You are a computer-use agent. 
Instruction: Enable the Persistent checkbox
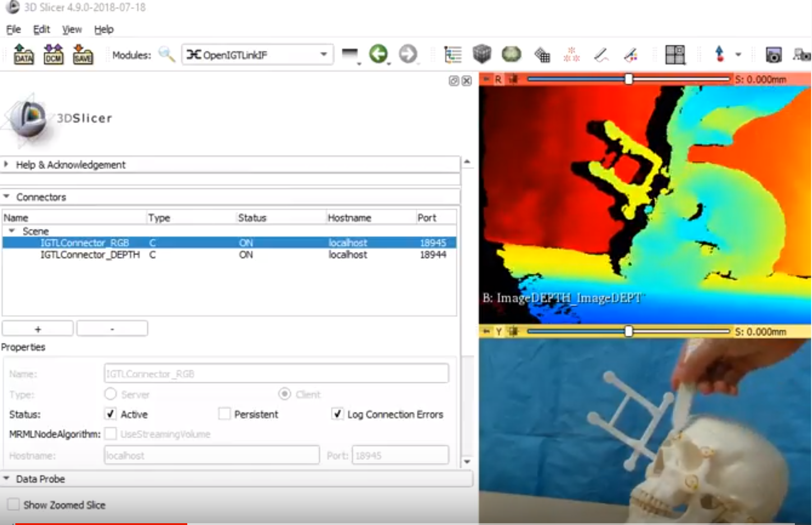(224, 414)
